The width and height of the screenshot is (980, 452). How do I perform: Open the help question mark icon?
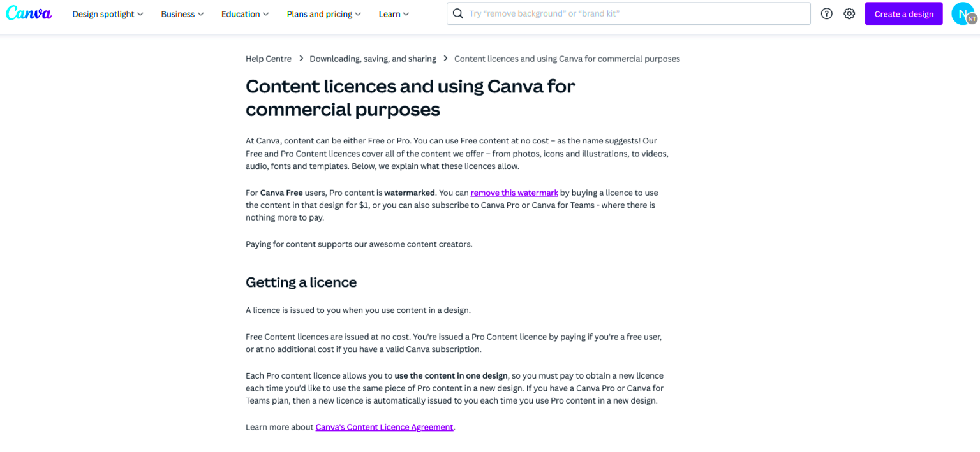tap(827, 13)
